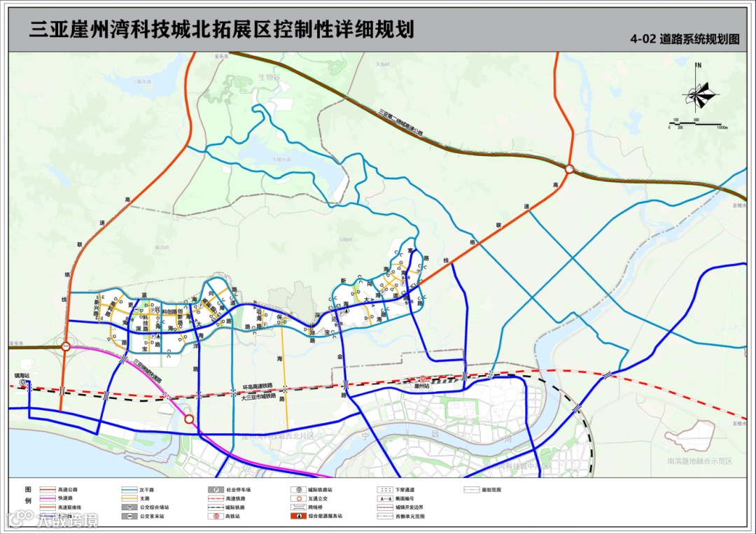Click the interchange circle at the south end of 三亚绕城快速路
The image size is (756, 534).
point(189,419)
